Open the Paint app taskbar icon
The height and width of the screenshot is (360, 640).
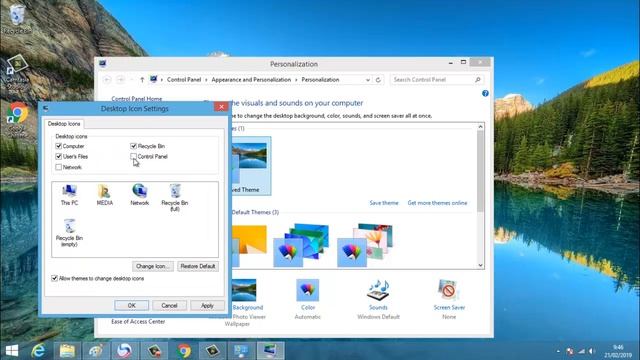[x=96, y=351]
